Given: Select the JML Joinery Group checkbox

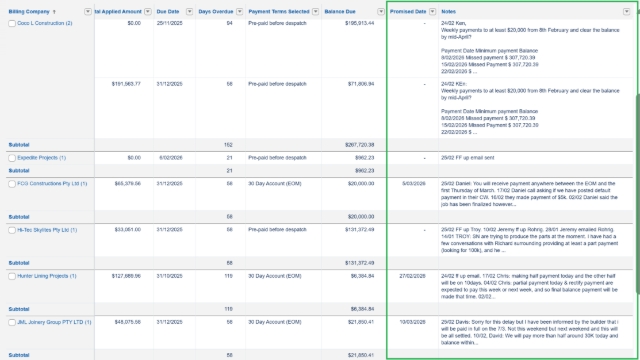Looking at the screenshot, I should coord(12,322).
